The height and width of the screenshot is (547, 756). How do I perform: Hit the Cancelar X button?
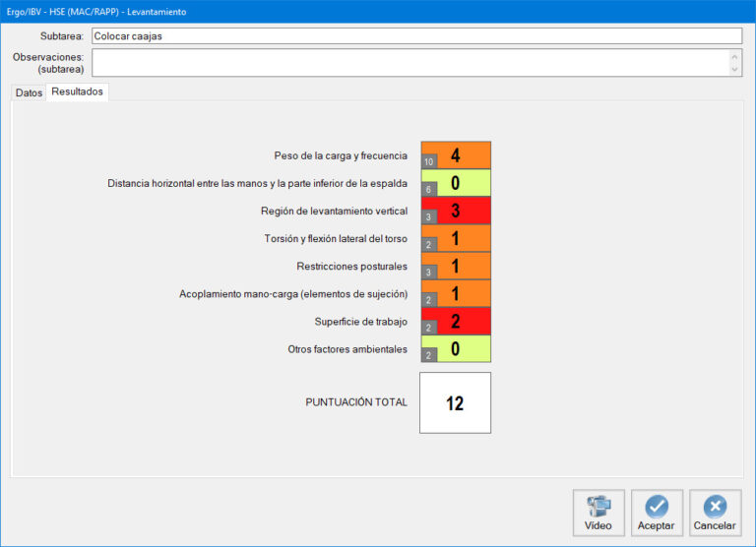point(715,513)
